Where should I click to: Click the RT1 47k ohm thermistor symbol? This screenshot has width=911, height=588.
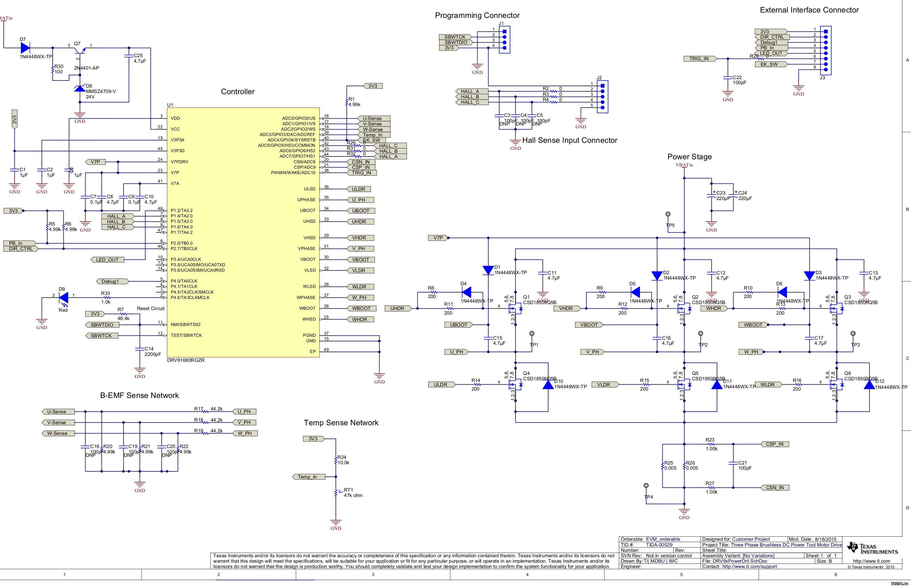pos(336,493)
